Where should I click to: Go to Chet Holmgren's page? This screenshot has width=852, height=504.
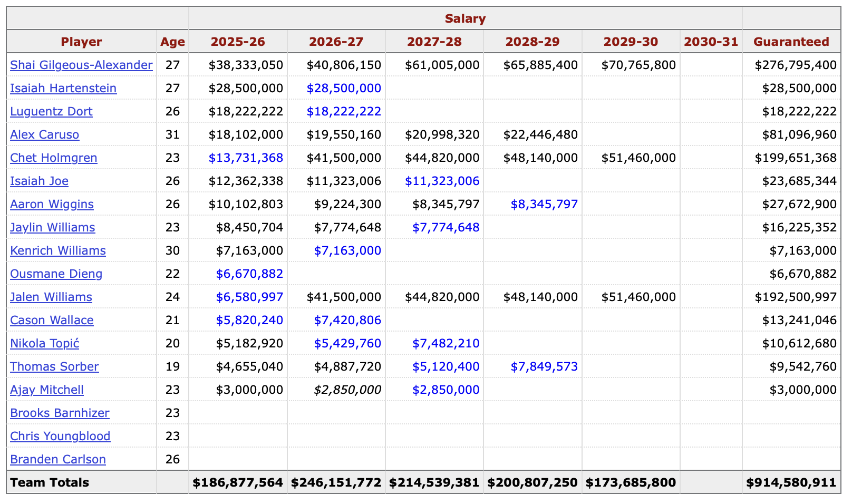(x=54, y=158)
